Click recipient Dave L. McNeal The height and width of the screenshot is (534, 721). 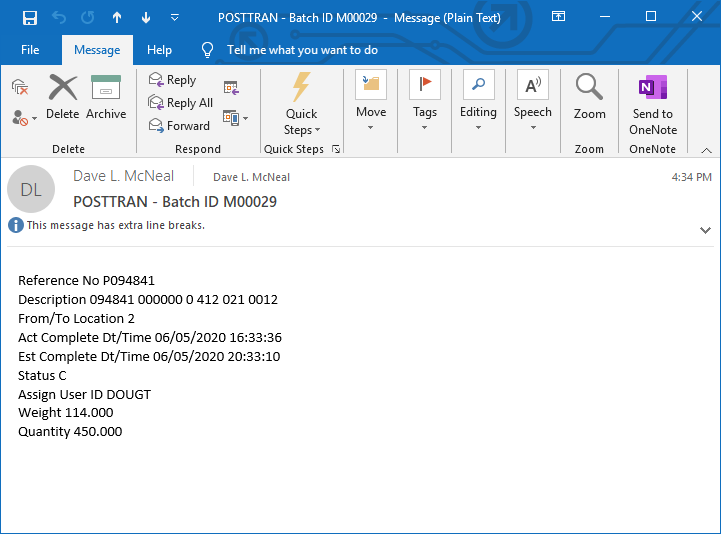click(252, 177)
